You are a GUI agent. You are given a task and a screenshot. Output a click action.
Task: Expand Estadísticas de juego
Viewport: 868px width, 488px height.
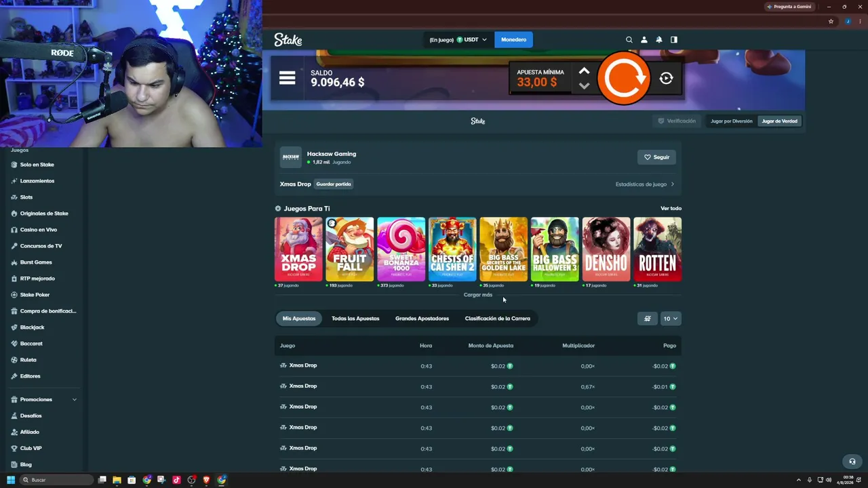645,184
